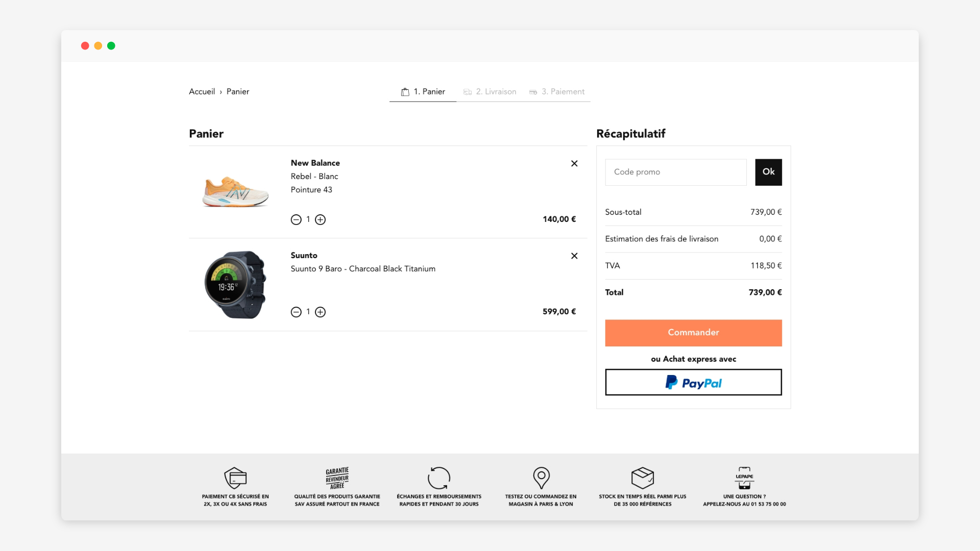Switch to the "2. Livraison" step

point(496,92)
